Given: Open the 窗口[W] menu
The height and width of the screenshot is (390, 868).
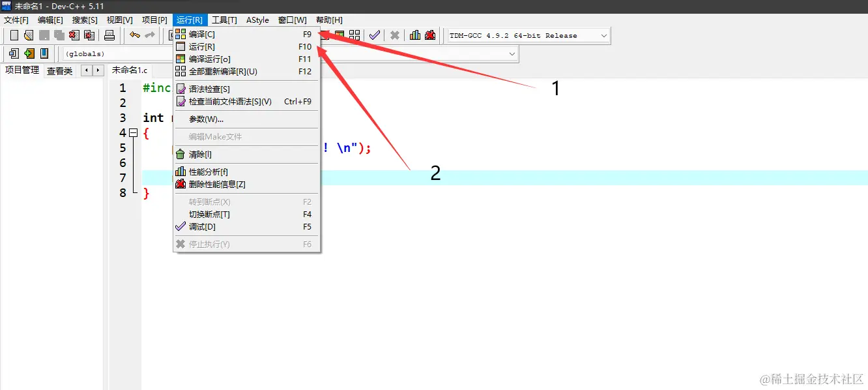Looking at the screenshot, I should click(292, 20).
